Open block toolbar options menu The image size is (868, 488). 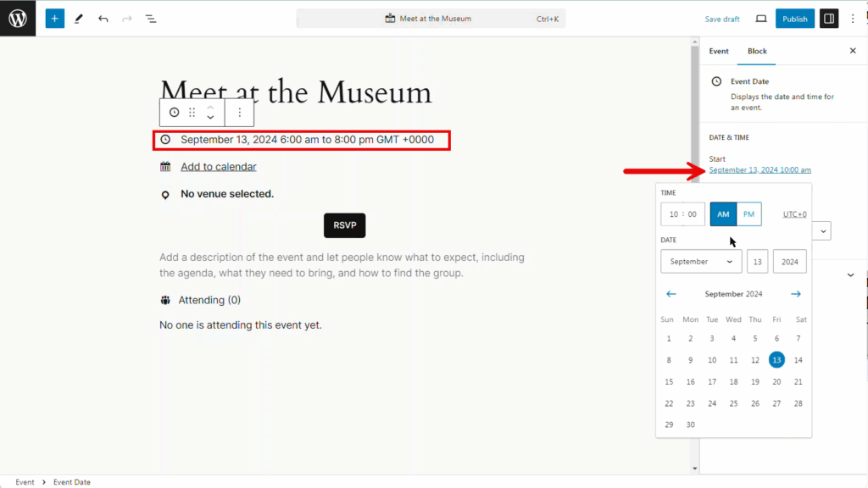[x=240, y=113]
